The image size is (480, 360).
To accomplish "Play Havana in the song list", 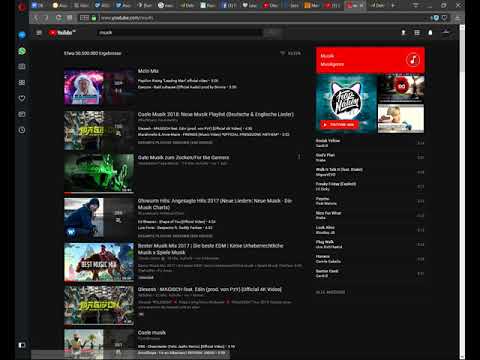I will (x=370, y=259).
